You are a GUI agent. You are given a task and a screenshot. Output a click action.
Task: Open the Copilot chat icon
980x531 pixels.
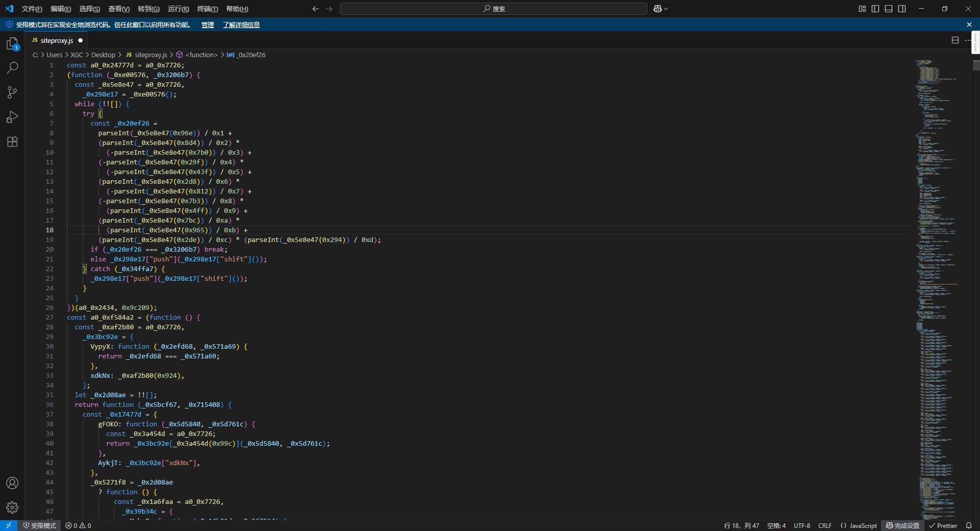click(657, 9)
